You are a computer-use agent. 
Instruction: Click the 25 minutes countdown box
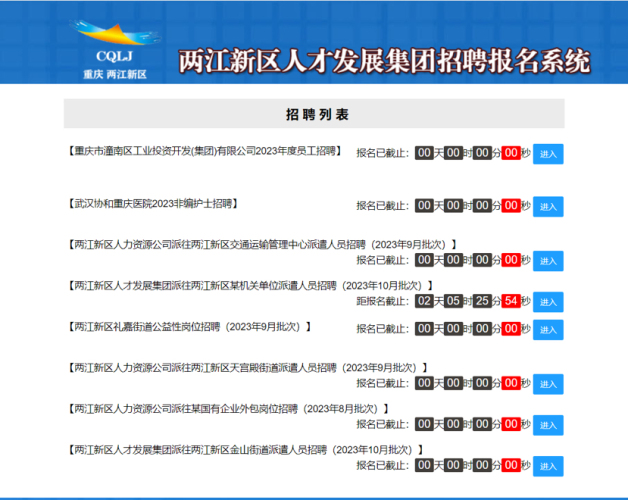482,301
